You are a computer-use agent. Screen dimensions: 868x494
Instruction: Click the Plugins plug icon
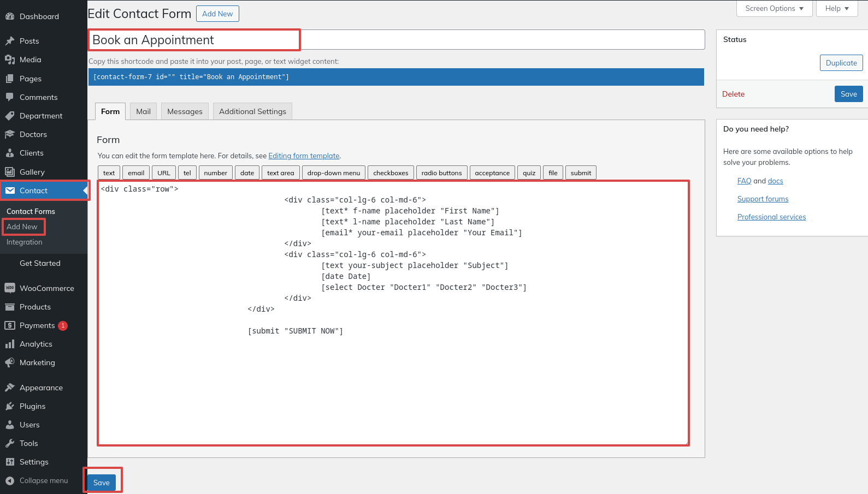pos(10,406)
